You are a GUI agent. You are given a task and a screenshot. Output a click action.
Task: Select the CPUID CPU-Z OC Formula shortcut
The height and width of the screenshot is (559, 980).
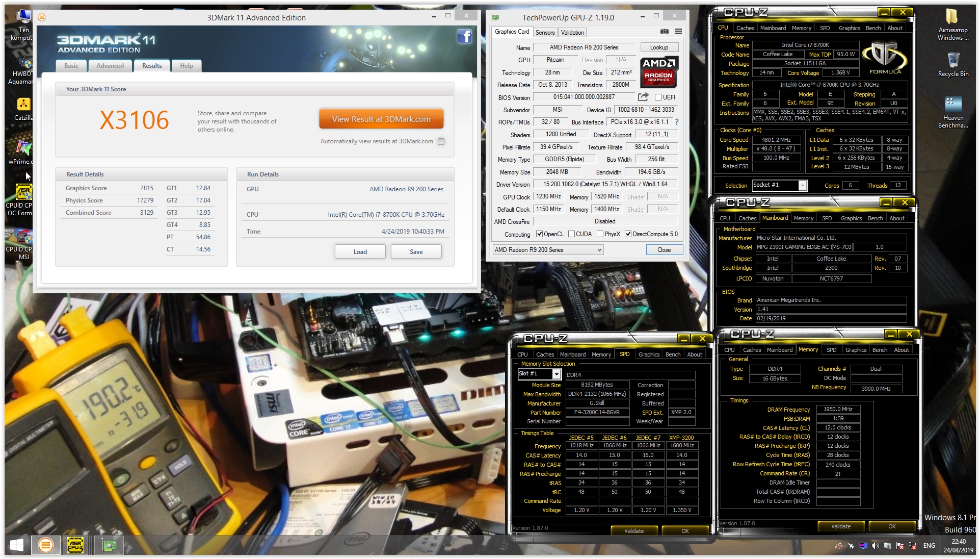[x=20, y=200]
